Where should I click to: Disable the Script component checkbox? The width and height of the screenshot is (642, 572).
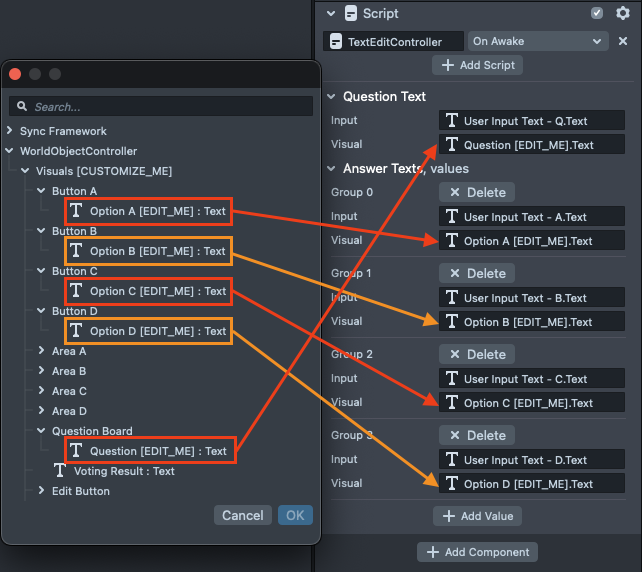(x=597, y=13)
